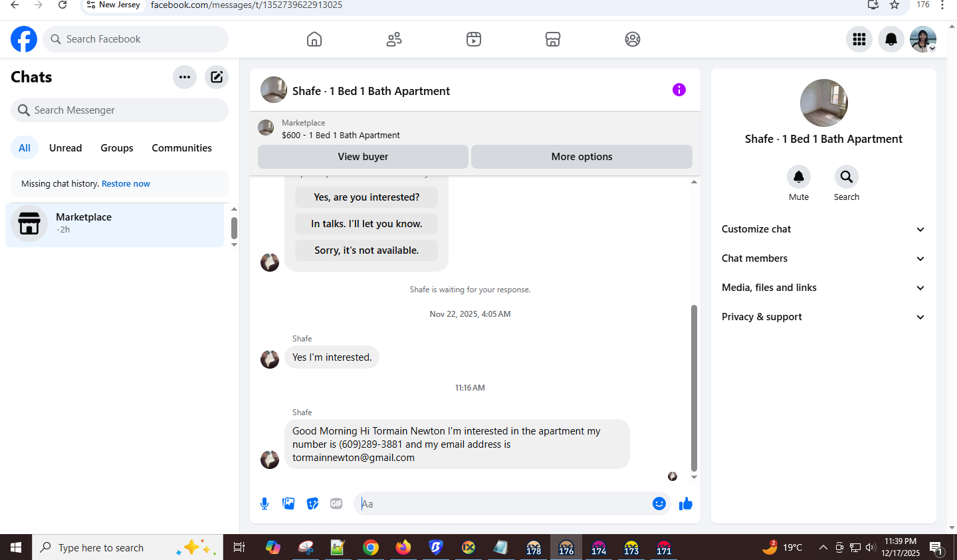Switch to Groups chats tab
This screenshot has width=957, height=560.
click(x=117, y=148)
